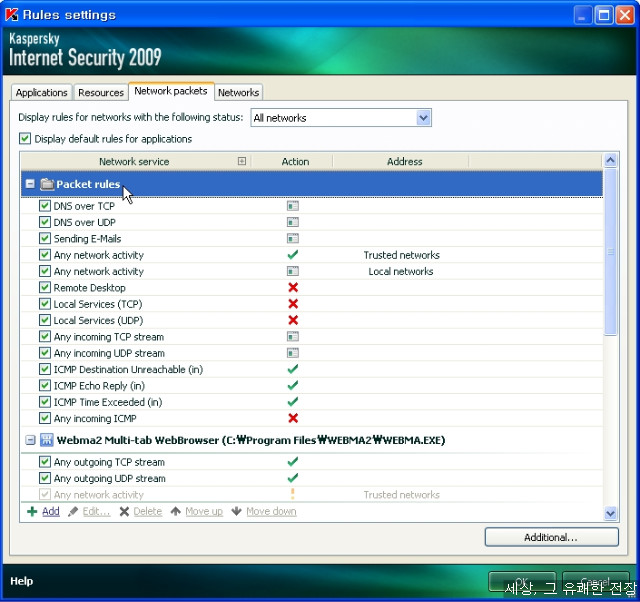640x602 pixels.
Task: Click the Add link
Action: click(x=51, y=511)
